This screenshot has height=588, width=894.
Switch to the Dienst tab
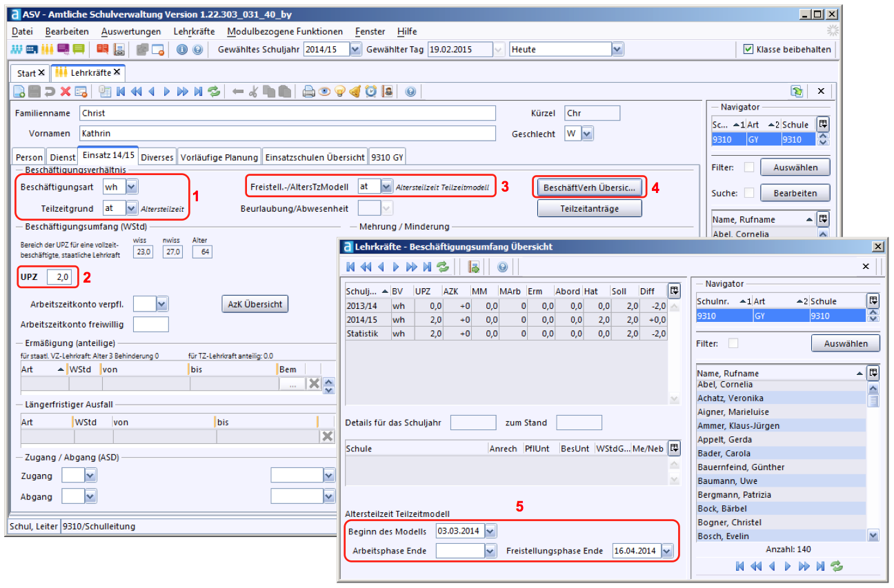click(x=63, y=157)
